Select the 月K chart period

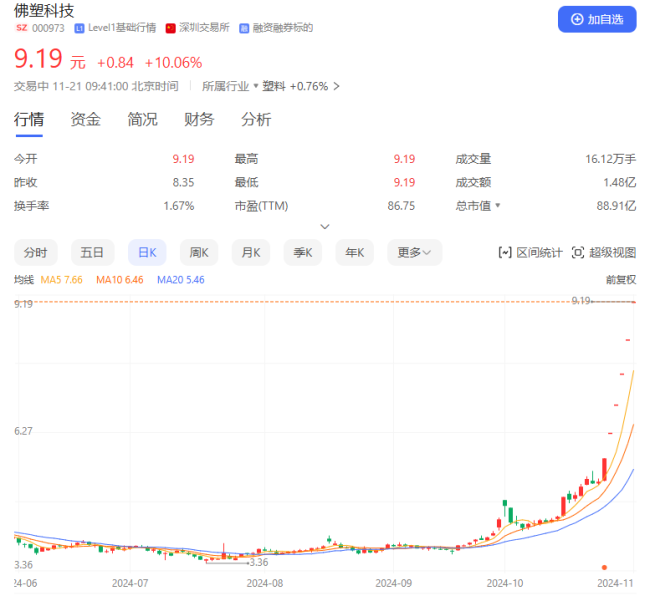(x=251, y=252)
